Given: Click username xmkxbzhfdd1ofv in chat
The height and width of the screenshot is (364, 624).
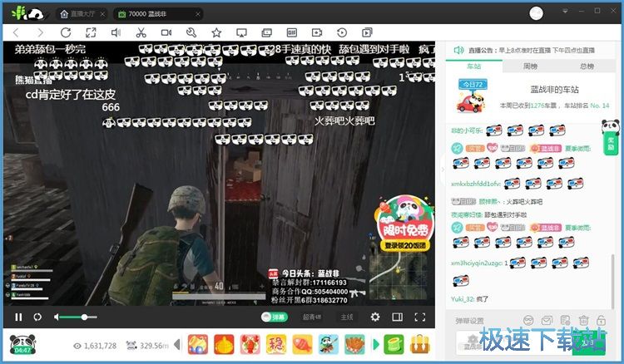Looking at the screenshot, I should [x=475, y=184].
